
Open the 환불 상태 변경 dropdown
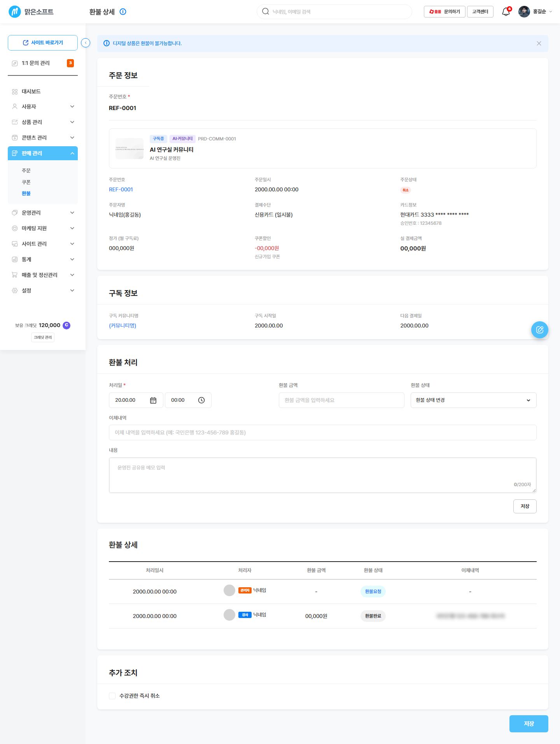pos(473,400)
